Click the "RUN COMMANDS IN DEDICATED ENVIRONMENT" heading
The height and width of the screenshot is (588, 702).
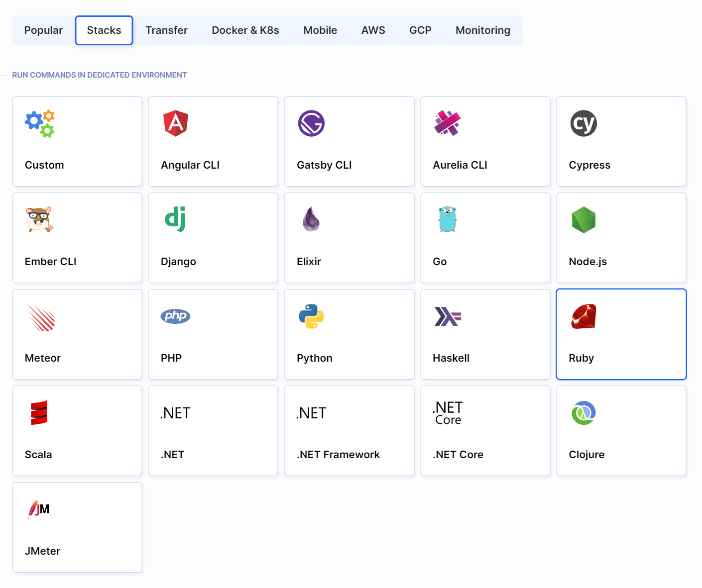100,75
